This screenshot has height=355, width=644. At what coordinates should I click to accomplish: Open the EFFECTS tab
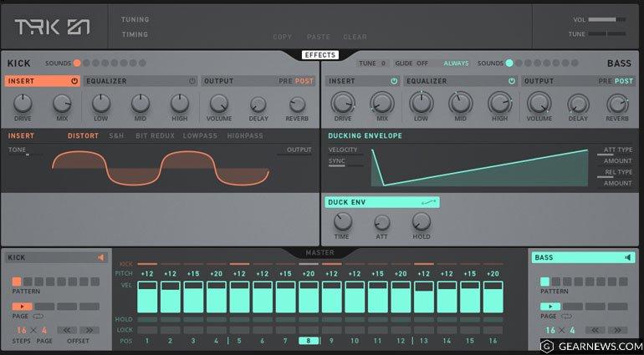(x=320, y=55)
